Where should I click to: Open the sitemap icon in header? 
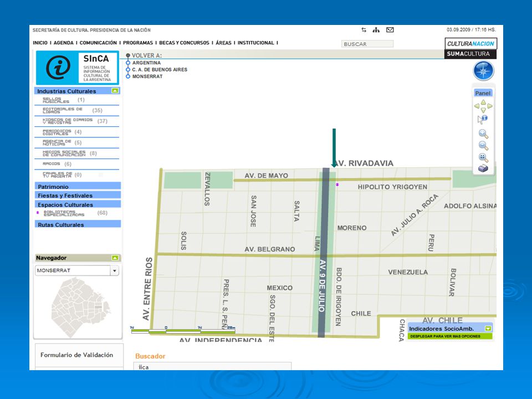click(376, 30)
